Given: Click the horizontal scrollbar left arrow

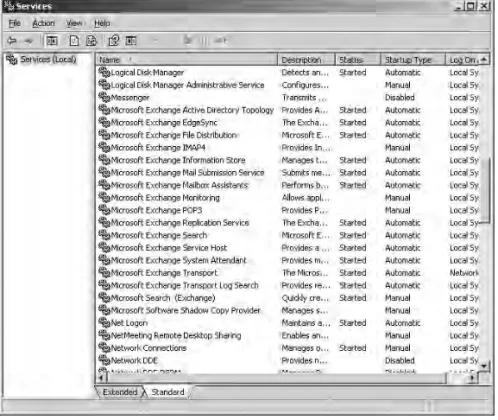Looking at the screenshot, I should (x=102, y=378).
